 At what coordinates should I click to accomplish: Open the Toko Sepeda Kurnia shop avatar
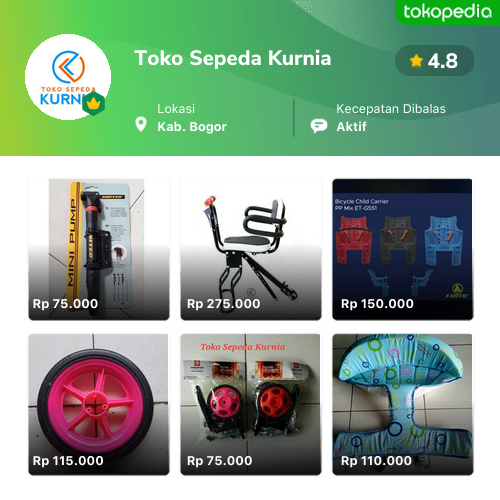coord(68,77)
